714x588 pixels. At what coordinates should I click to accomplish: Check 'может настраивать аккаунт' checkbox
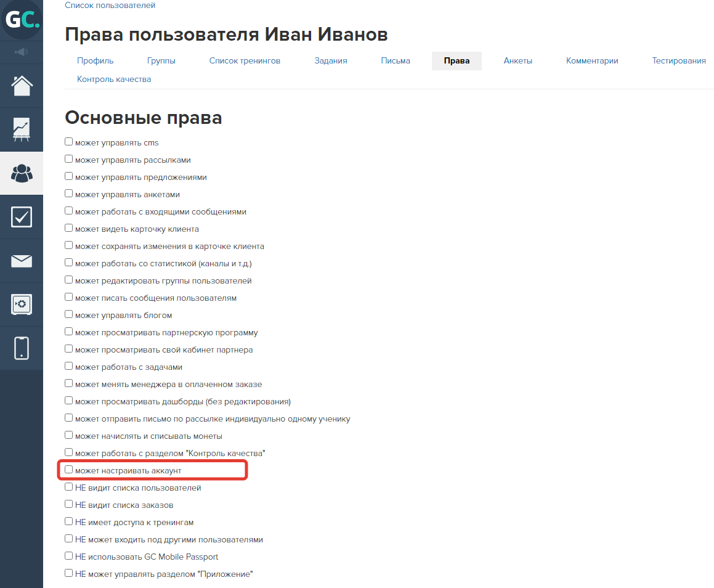(69, 470)
